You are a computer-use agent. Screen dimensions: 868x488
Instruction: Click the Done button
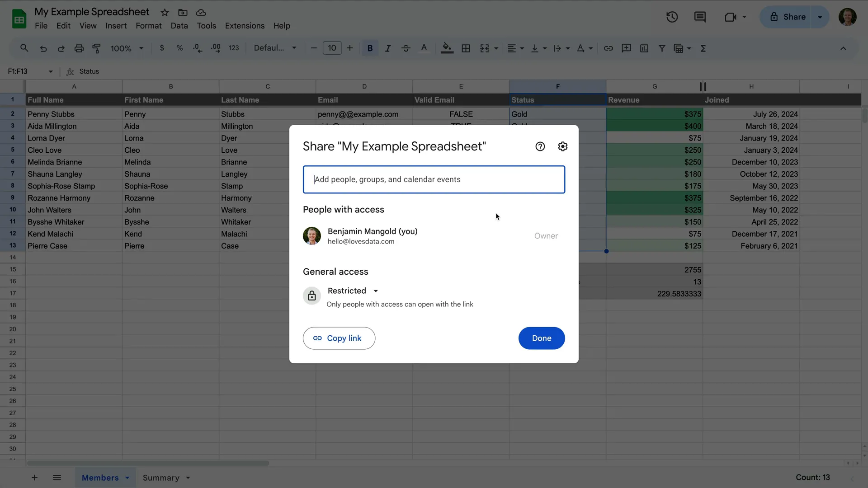point(542,338)
